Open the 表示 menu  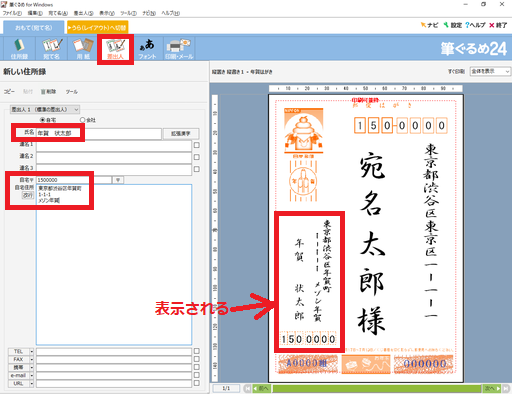click(x=107, y=13)
